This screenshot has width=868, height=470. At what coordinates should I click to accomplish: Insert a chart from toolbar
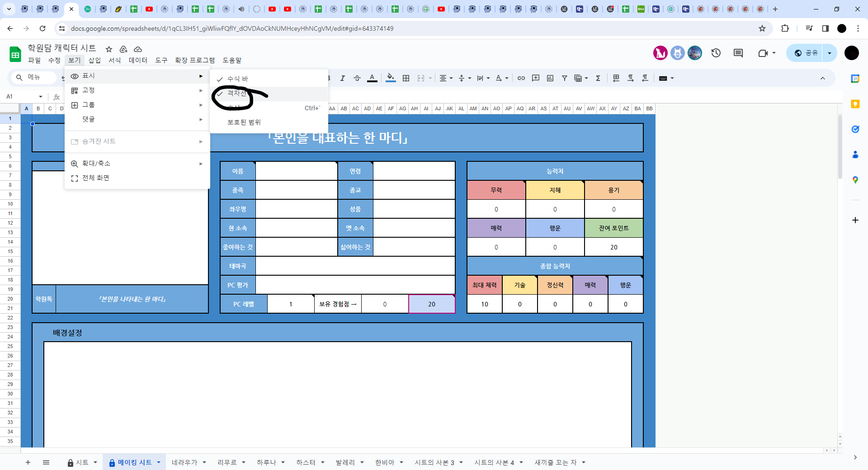coord(550,78)
